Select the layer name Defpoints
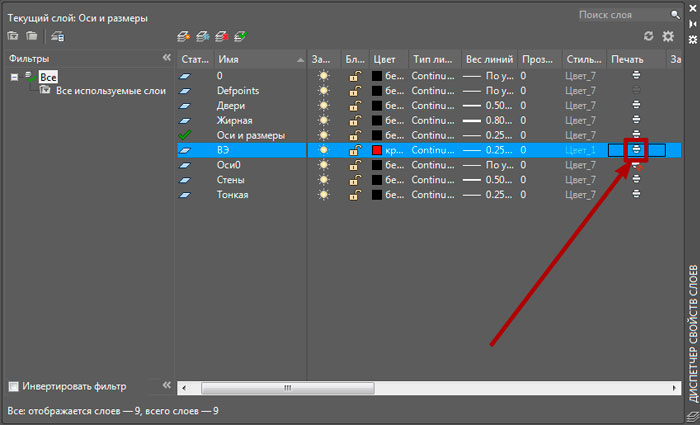 coord(238,91)
